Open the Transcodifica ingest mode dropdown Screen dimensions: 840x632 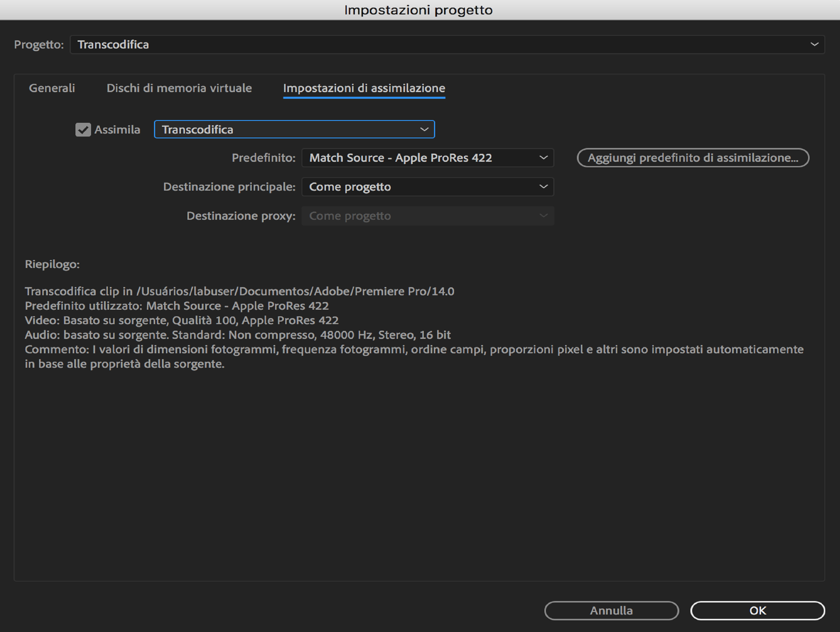click(x=289, y=130)
